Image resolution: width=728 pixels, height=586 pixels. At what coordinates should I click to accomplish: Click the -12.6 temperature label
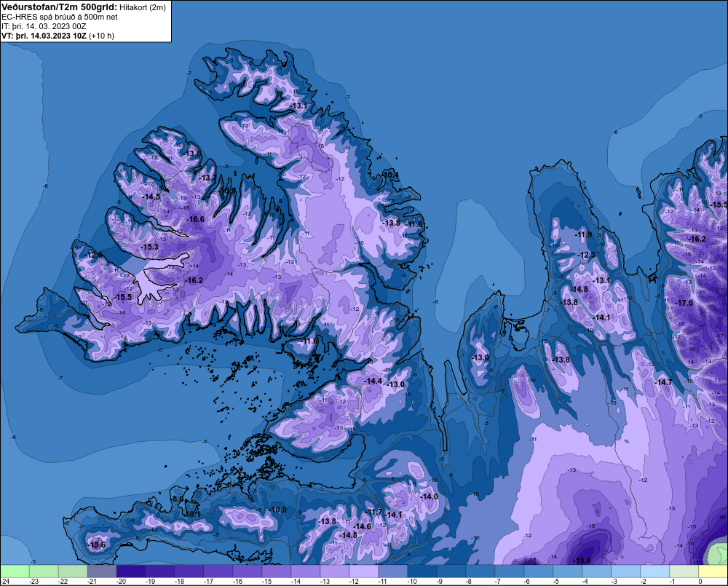[x=94, y=255]
